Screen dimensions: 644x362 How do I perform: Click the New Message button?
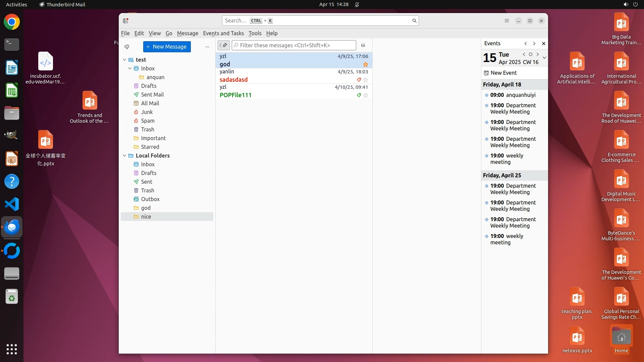tap(167, 47)
